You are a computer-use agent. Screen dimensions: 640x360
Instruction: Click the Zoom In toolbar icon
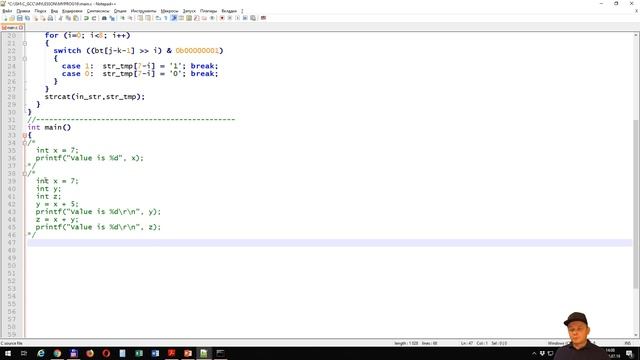[122, 18]
